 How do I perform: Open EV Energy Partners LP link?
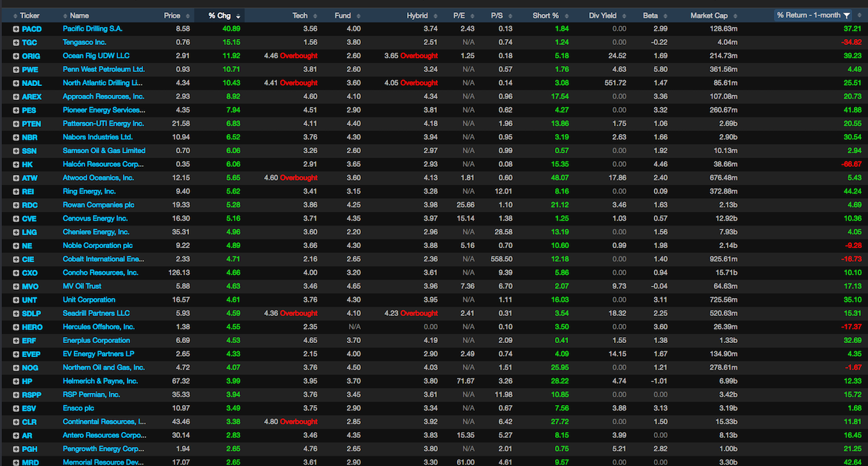coord(98,354)
